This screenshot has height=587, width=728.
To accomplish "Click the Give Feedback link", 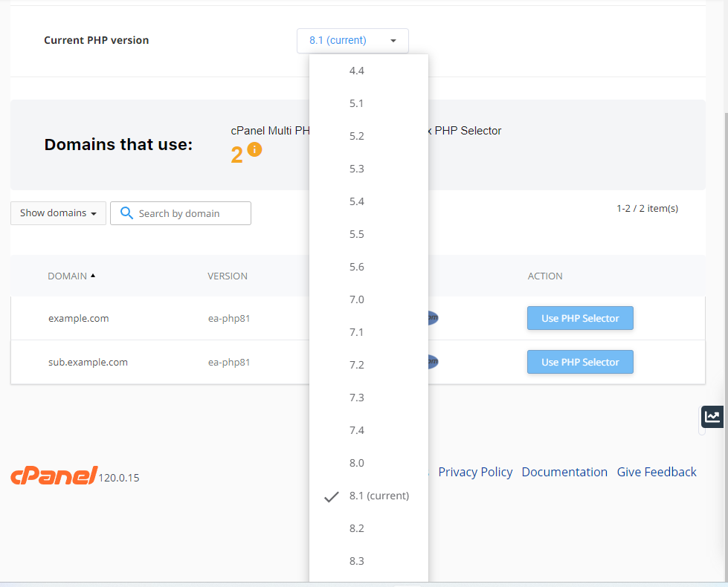I will [x=657, y=472].
